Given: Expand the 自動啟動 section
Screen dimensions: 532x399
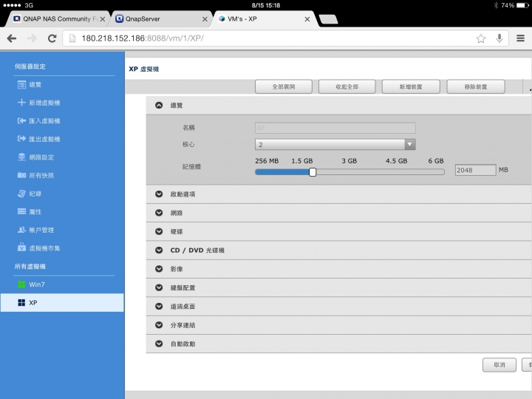Looking at the screenshot, I should coord(159,344).
